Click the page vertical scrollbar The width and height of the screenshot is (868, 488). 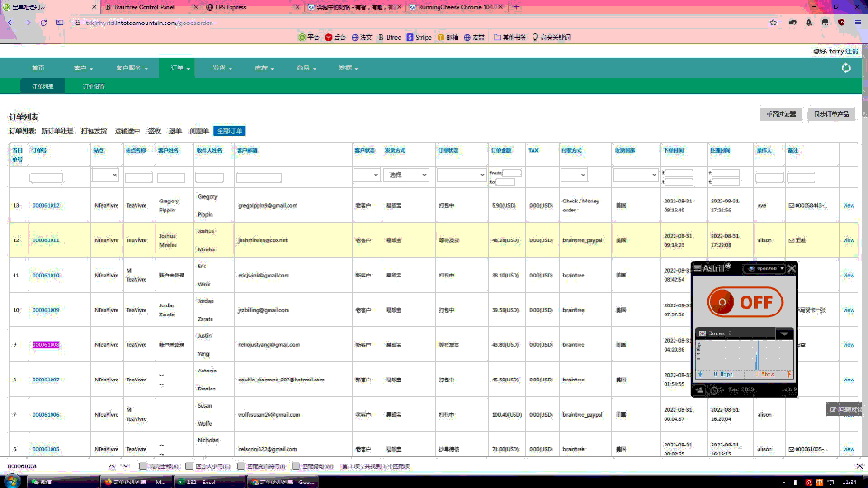coord(864,249)
